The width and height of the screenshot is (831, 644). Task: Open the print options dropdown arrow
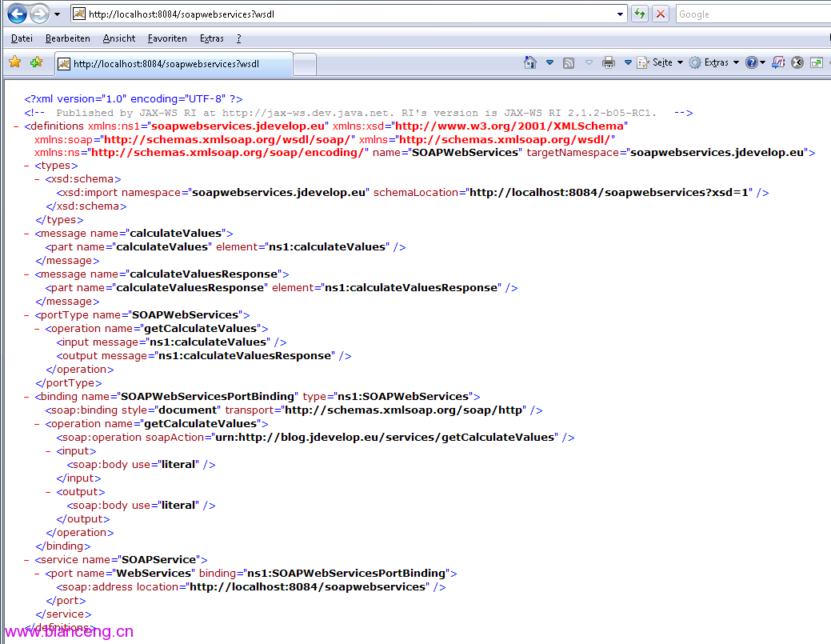tap(628, 62)
